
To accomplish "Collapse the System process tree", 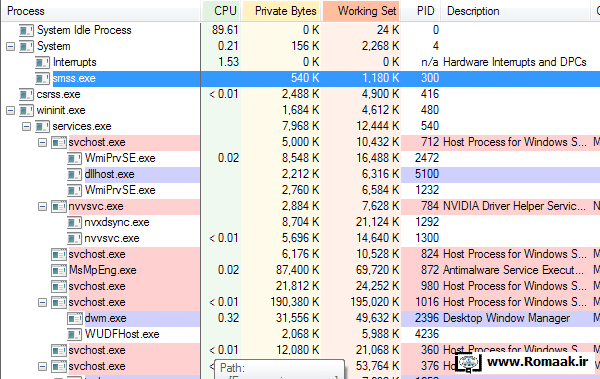I will click(x=10, y=46).
